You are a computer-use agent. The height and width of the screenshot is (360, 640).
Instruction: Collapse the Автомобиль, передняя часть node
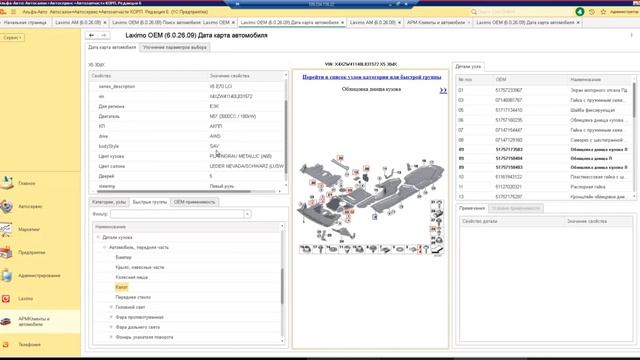pyautogui.click(x=104, y=247)
